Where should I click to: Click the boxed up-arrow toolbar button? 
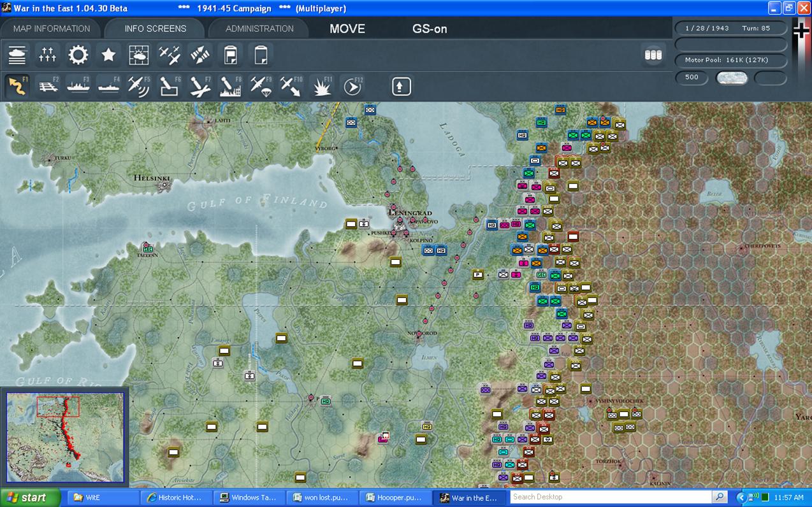point(402,86)
